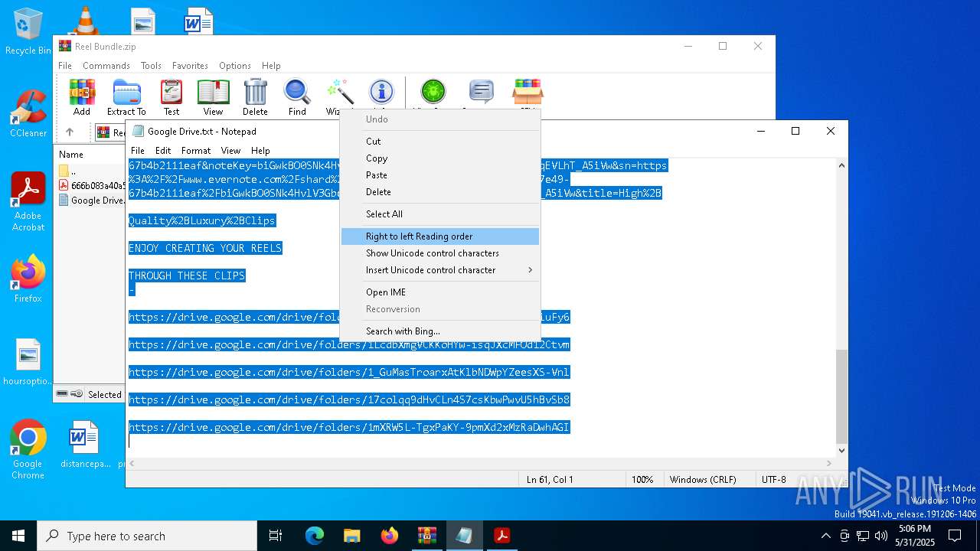
Task: Open WinRAR Options menu
Action: point(235,66)
